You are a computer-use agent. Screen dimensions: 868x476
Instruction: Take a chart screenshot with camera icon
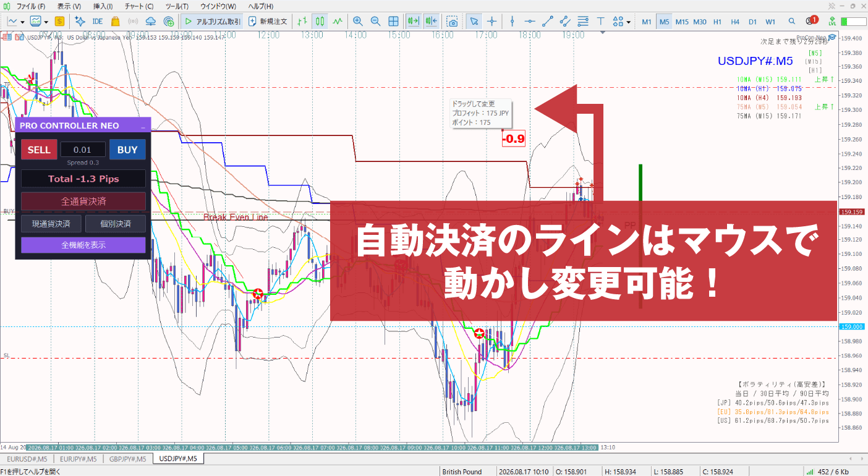click(x=453, y=21)
